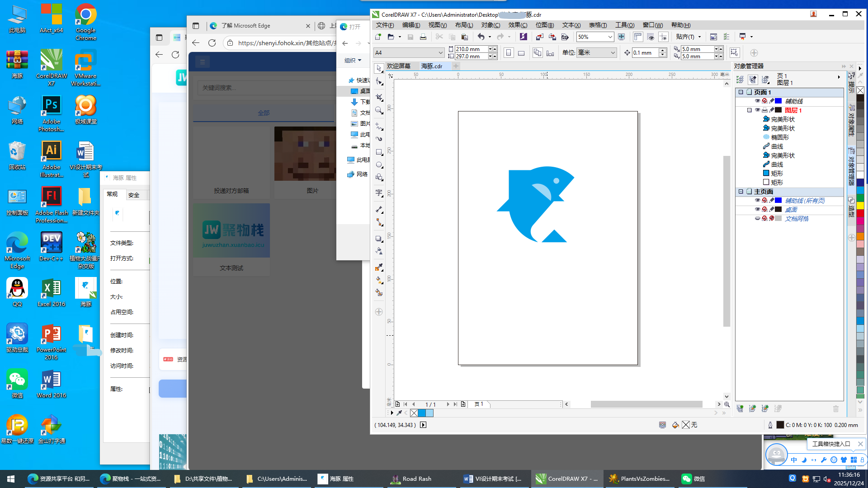Select the Crop tool in toolbox
This screenshot has height=488, width=868.
379,97
